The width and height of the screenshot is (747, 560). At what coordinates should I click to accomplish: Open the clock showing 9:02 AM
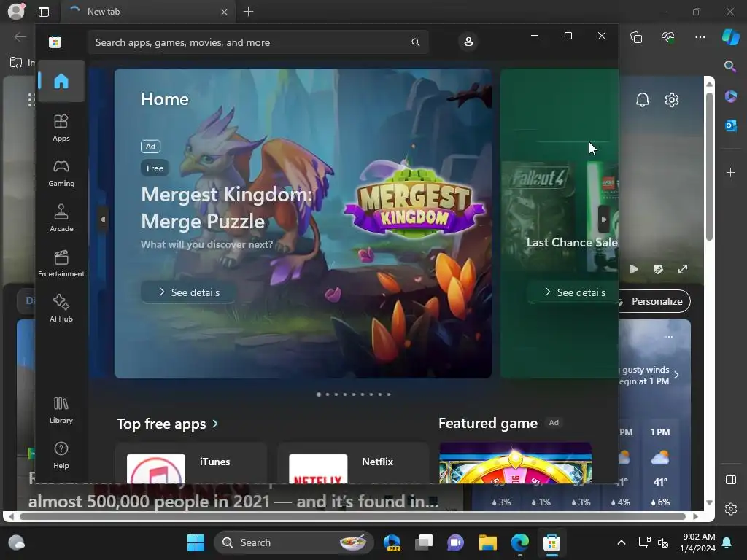pyautogui.click(x=698, y=542)
